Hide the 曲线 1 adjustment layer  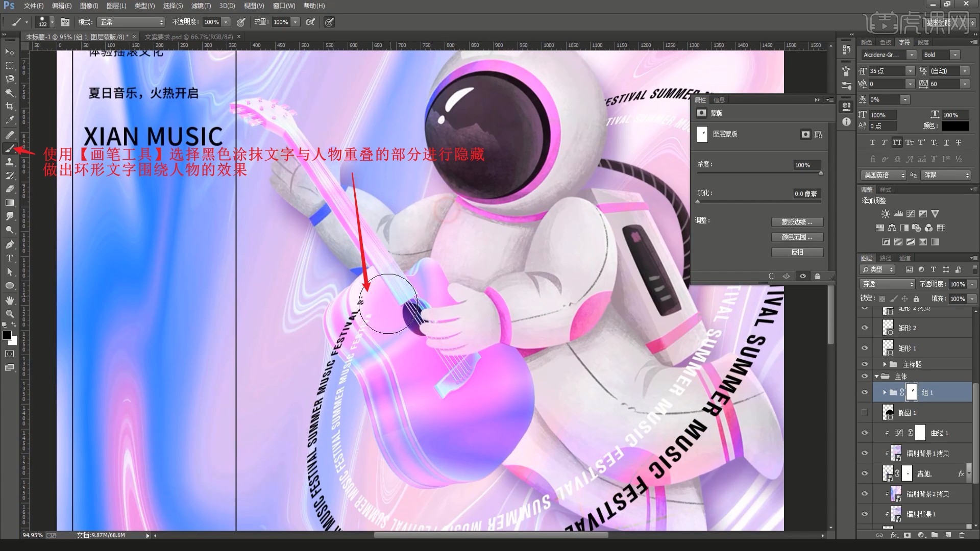(865, 433)
